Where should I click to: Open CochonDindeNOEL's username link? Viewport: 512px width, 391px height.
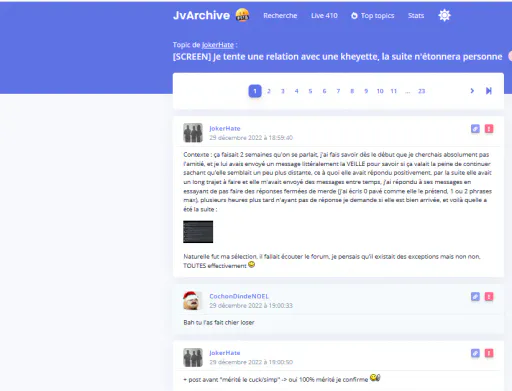[x=239, y=296]
